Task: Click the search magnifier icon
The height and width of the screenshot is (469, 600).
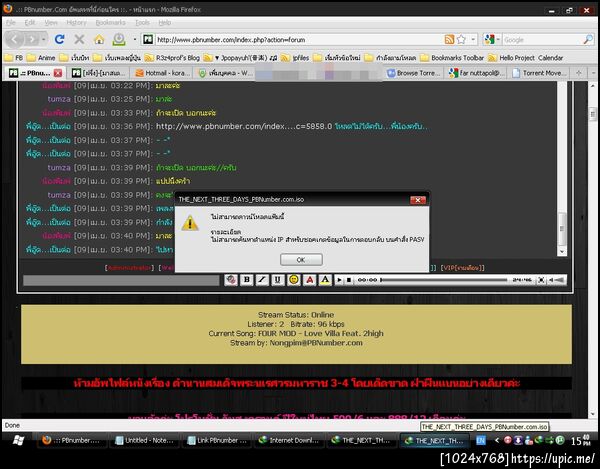Action: (x=588, y=39)
